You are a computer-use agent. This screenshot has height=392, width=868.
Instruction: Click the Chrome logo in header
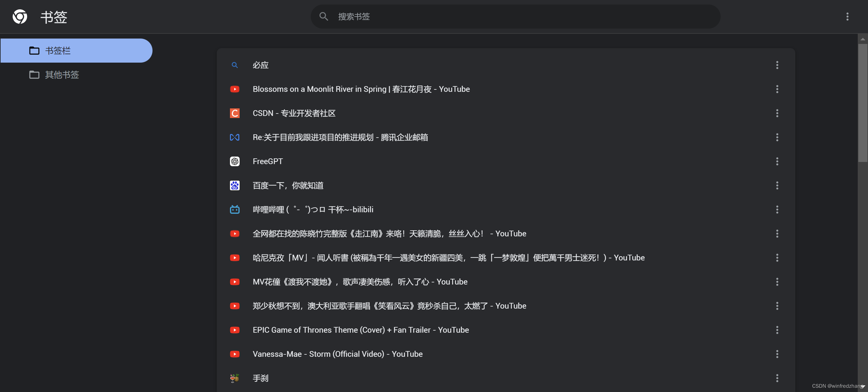tap(20, 17)
